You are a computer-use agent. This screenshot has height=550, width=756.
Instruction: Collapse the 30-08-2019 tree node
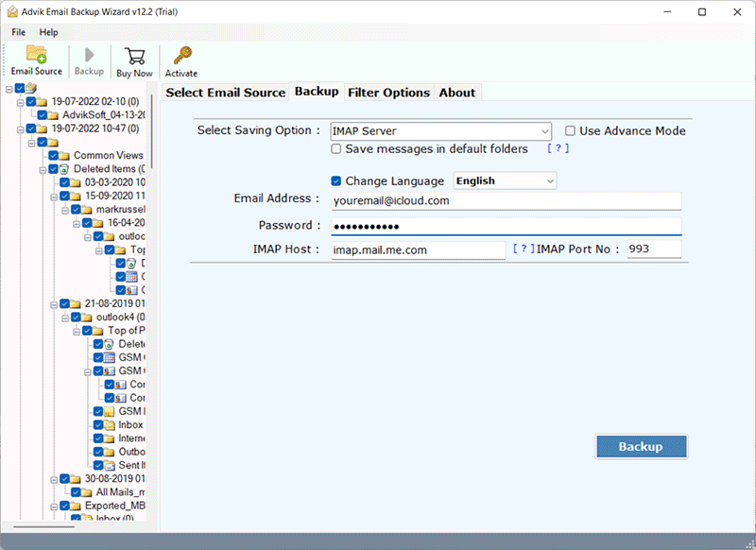[x=54, y=480]
